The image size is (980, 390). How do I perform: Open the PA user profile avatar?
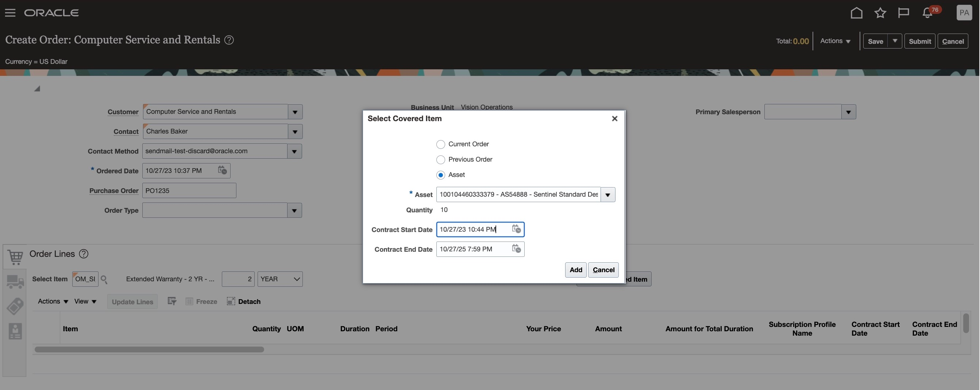point(964,12)
